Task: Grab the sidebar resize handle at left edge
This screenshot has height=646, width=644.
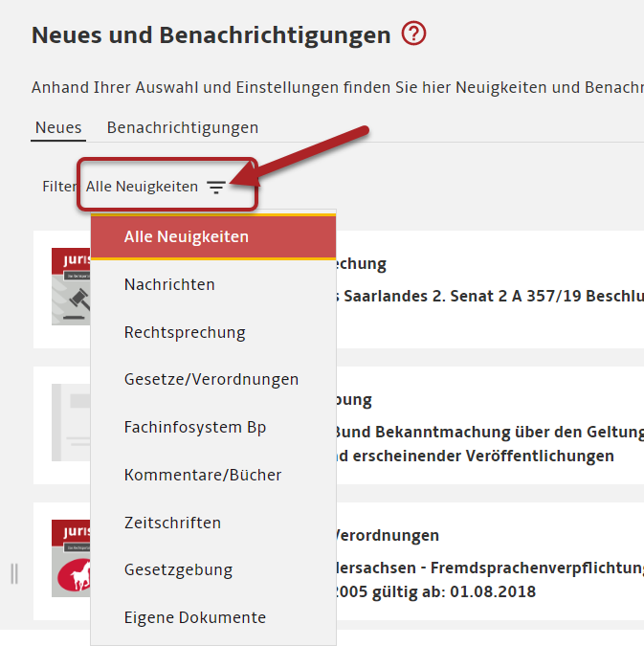Action: tap(13, 573)
